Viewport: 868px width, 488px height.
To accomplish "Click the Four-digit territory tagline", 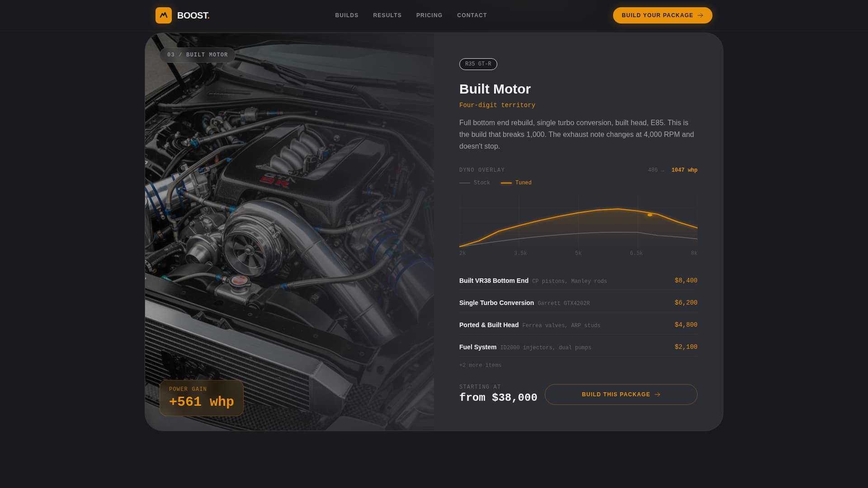I will point(497,105).
